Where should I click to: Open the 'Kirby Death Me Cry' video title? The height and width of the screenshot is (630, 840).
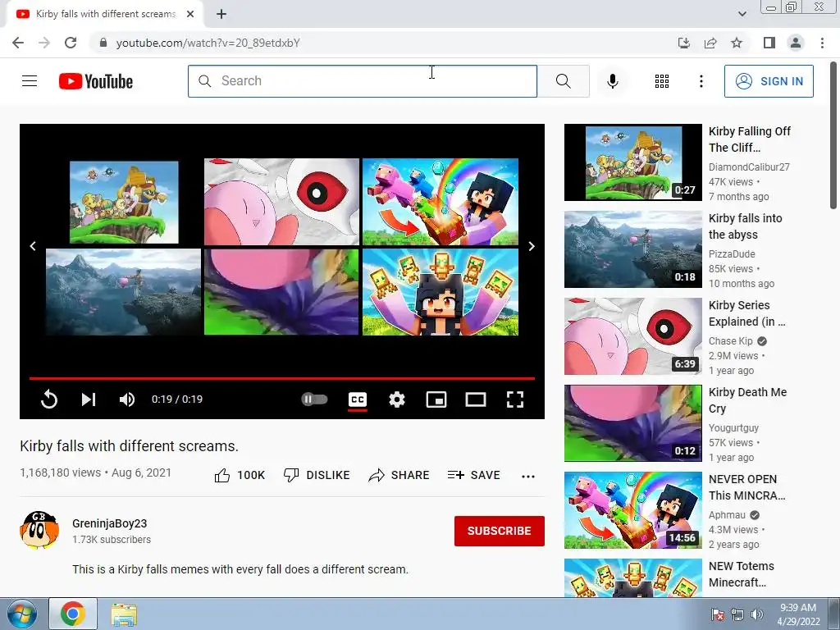[747, 400]
